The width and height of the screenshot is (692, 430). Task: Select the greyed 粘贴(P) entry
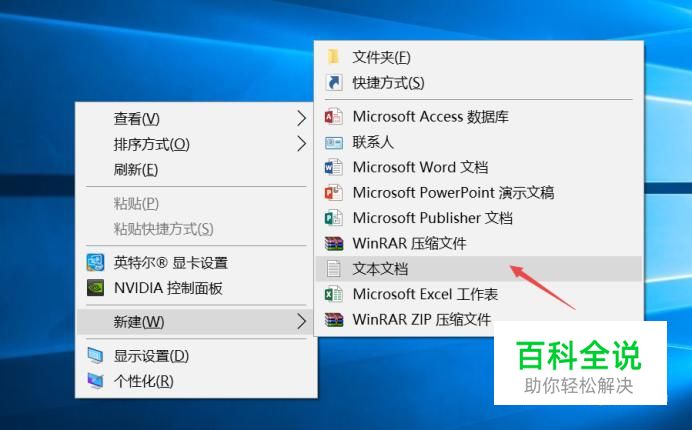(x=196, y=204)
